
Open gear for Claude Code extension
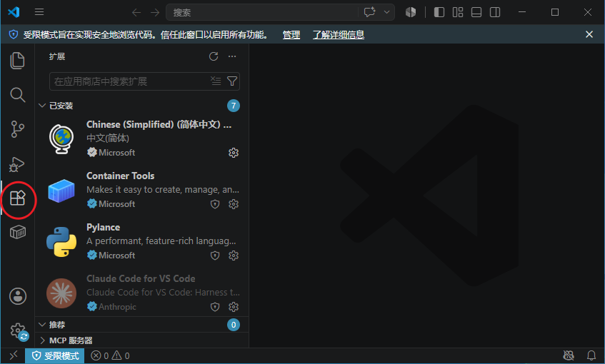pyautogui.click(x=234, y=307)
